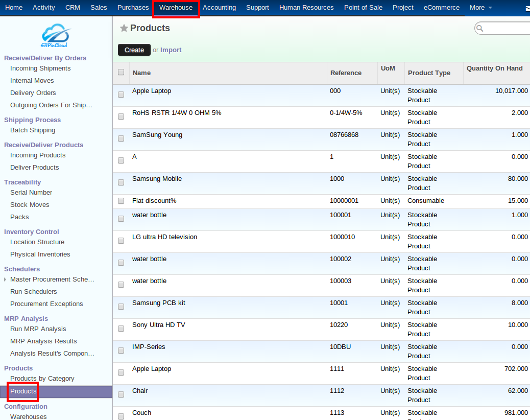This screenshot has width=530, height=420.
Task: Select the Products item in the sidebar
Action: tap(56, 391)
